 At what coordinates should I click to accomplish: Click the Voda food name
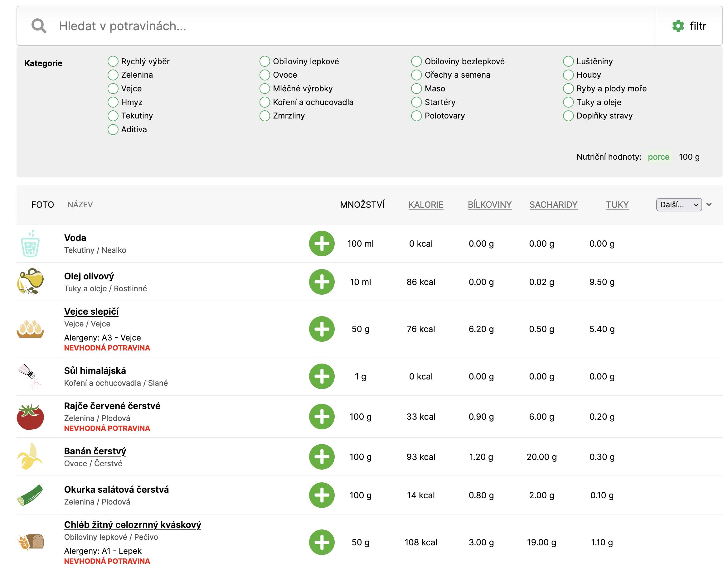tap(75, 238)
